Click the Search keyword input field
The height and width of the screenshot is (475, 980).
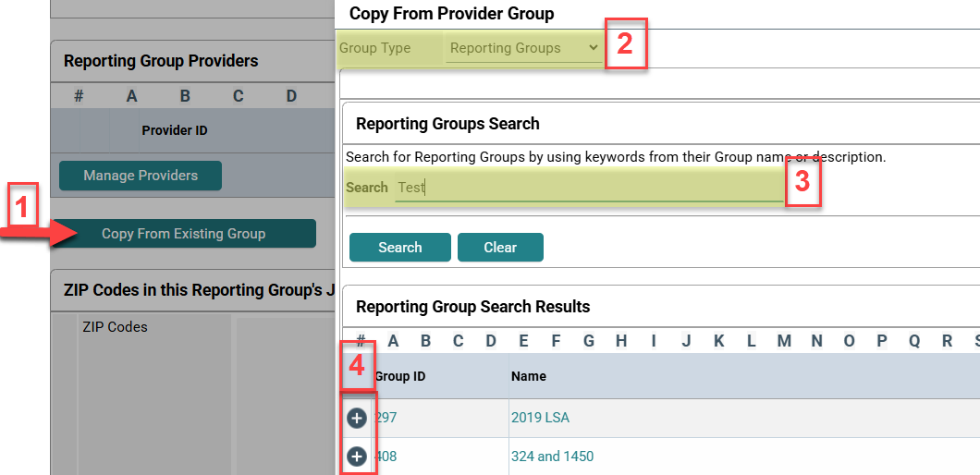pos(588,187)
